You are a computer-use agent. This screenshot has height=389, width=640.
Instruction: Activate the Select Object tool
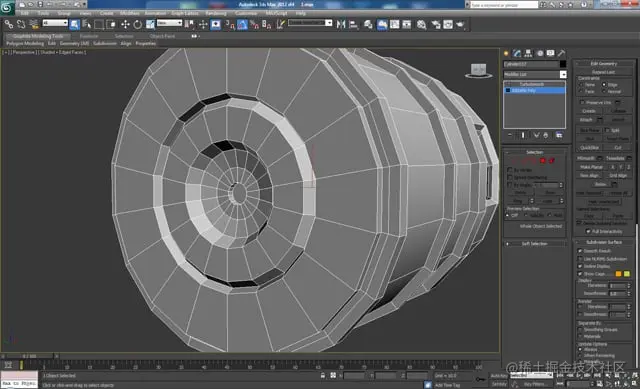(x=75, y=24)
